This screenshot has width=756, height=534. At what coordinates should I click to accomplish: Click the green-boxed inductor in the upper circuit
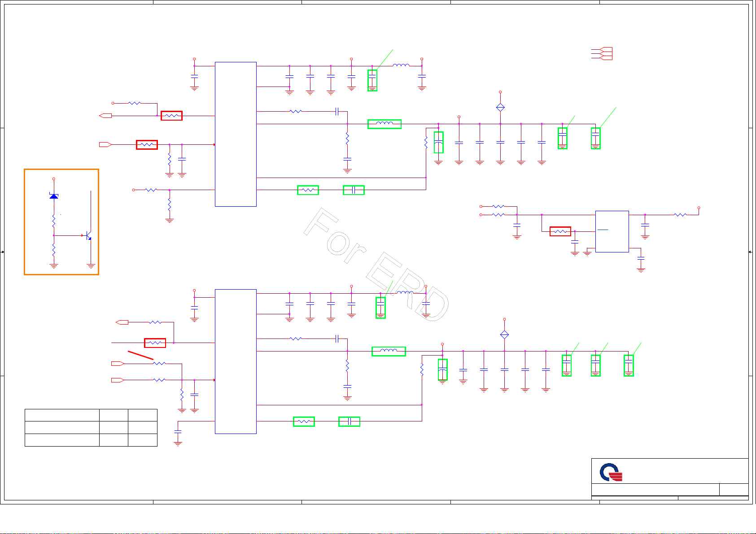pos(385,124)
